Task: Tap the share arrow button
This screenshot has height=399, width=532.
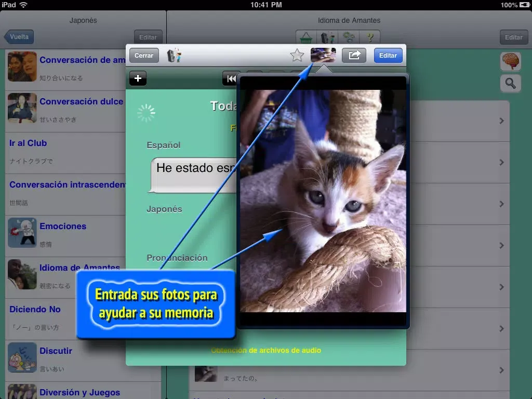Action: click(x=354, y=55)
